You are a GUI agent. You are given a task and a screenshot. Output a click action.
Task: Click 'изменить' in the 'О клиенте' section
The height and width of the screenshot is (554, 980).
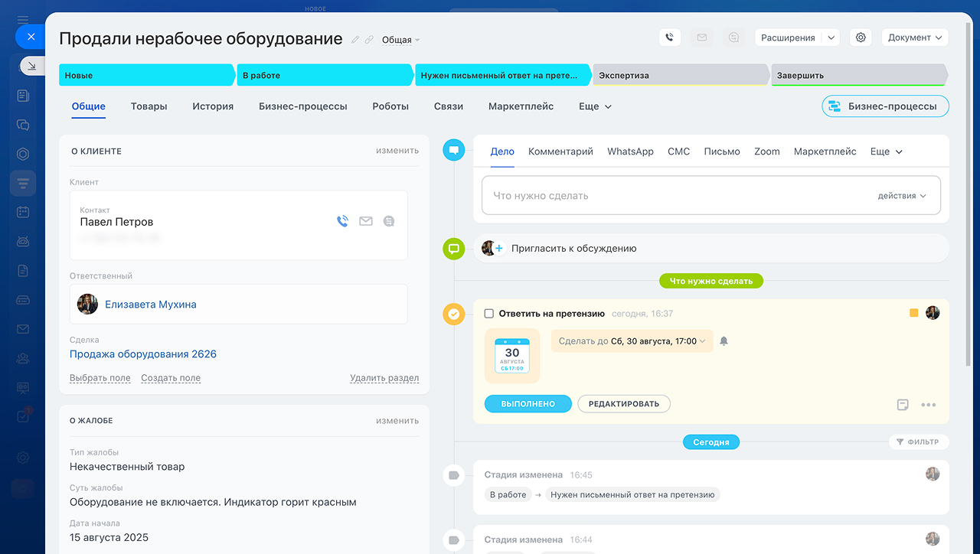coord(397,151)
